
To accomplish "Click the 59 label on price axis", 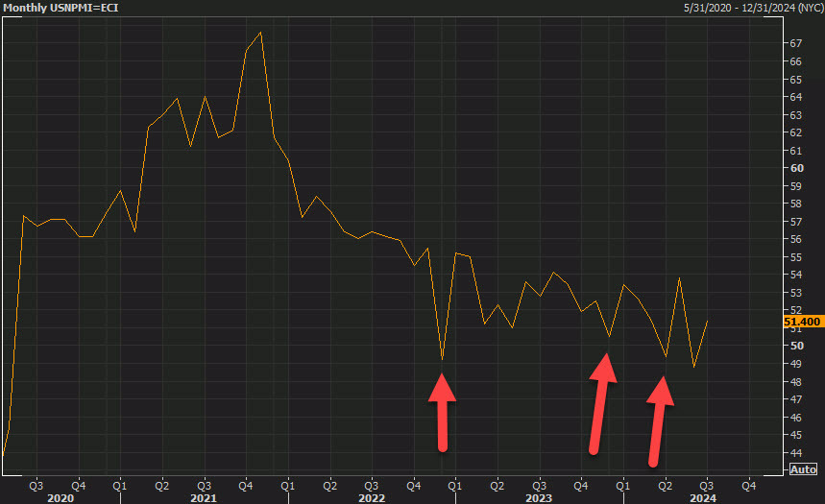I will coord(796,186).
